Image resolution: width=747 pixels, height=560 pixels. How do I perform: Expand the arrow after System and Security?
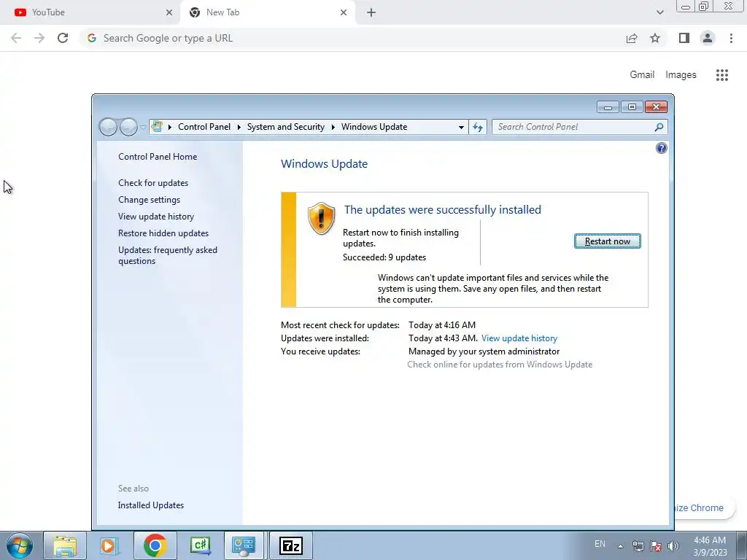point(333,127)
